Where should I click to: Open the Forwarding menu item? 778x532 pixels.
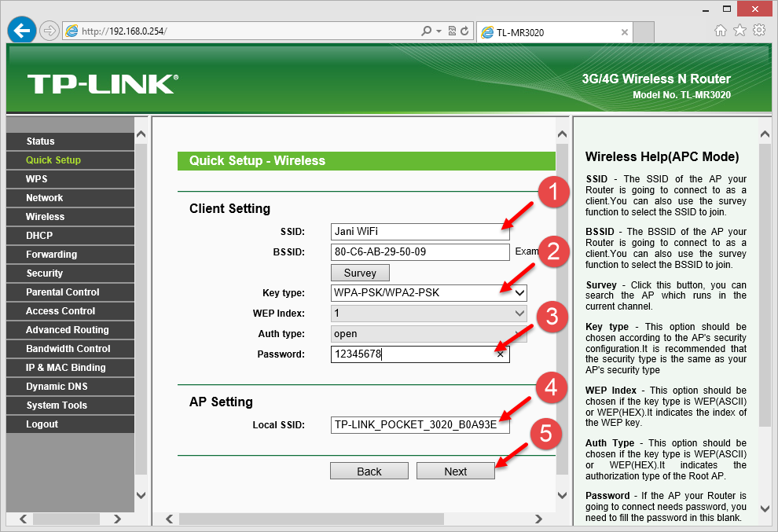(70, 255)
